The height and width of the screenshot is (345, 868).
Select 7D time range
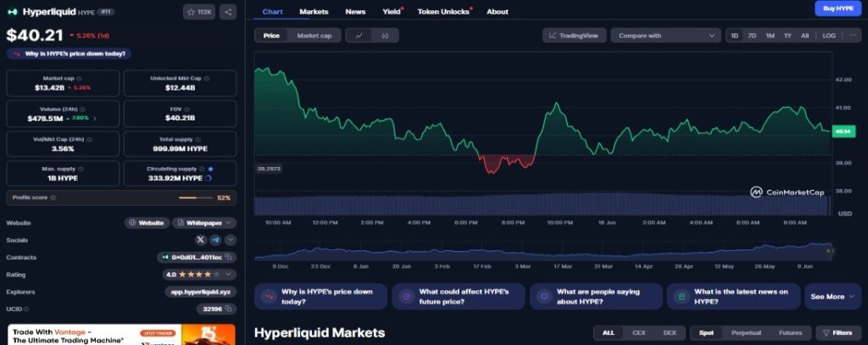[x=752, y=36]
